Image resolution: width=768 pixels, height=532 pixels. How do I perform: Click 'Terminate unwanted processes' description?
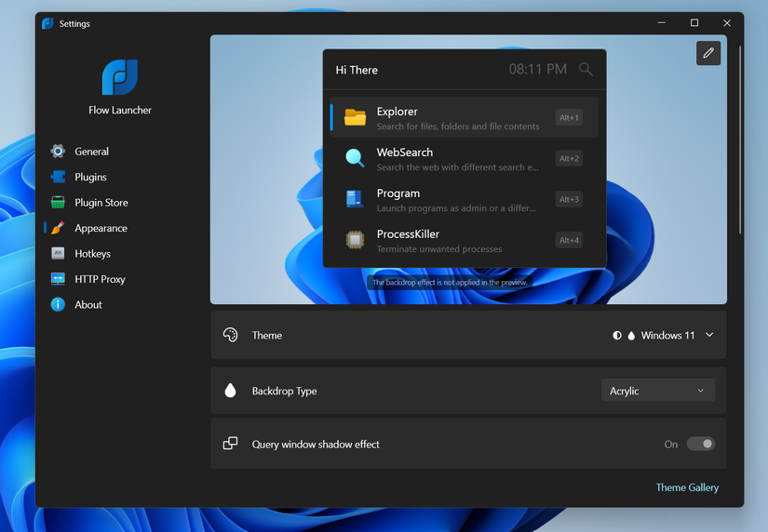(x=439, y=249)
